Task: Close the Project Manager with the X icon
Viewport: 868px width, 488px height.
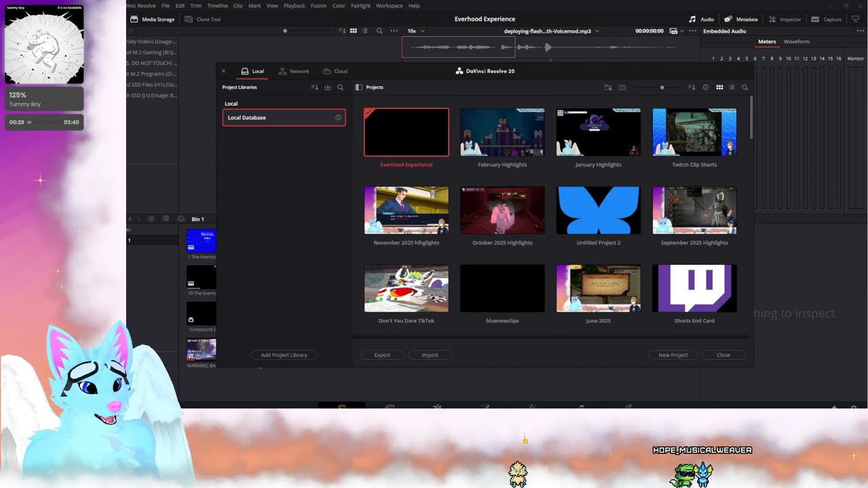Action: [x=224, y=71]
